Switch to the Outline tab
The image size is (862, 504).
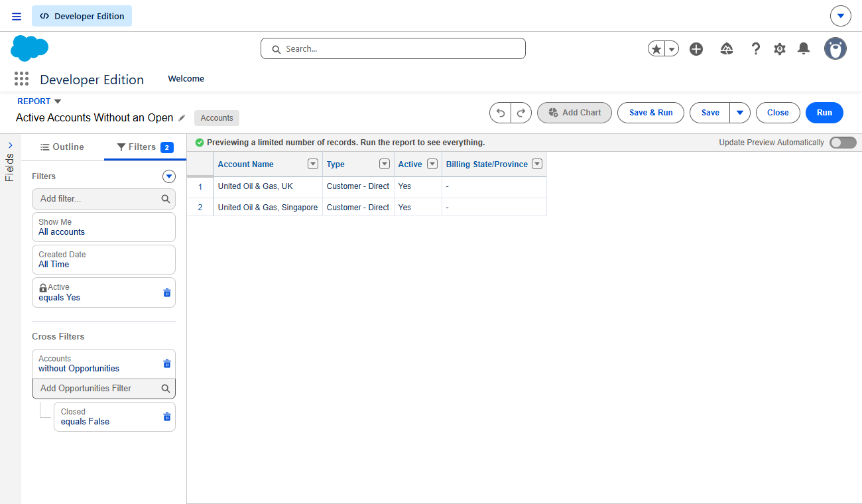[62, 147]
